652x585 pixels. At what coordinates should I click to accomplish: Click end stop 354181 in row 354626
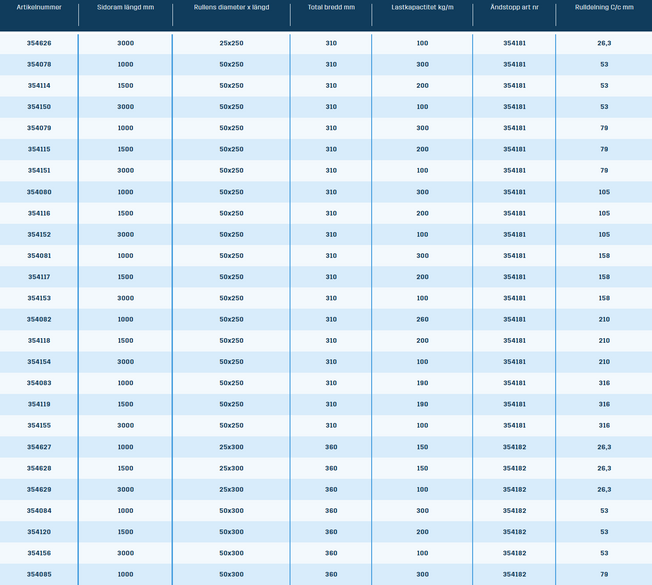pyautogui.click(x=514, y=43)
